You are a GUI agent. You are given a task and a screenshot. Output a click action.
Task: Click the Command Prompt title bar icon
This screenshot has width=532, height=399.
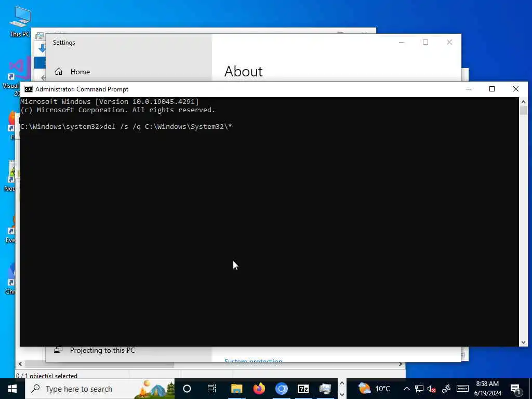[x=29, y=89]
